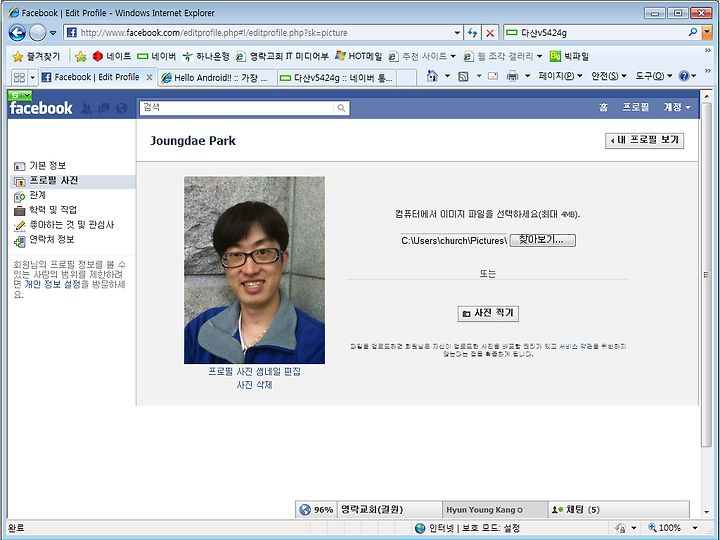Open the 하나은행 favorites link

pos(206,56)
